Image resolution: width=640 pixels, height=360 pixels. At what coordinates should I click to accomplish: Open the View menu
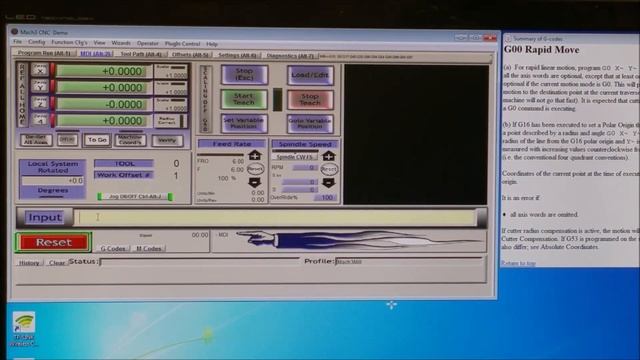click(x=99, y=42)
